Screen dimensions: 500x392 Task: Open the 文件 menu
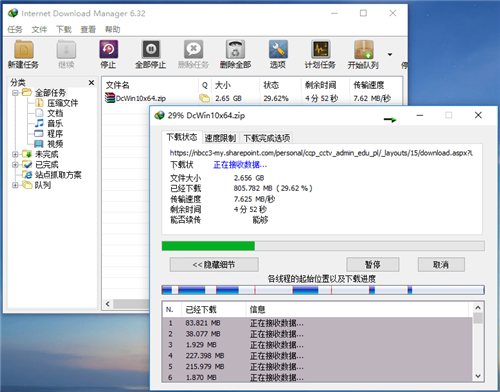coord(39,30)
